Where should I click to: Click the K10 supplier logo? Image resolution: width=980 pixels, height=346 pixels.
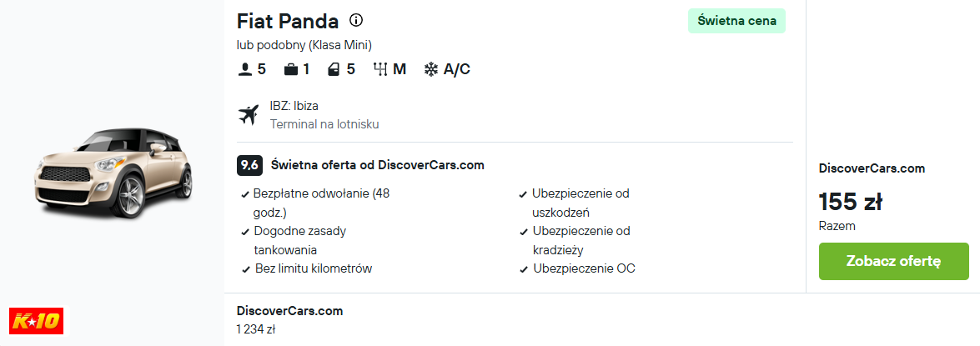tap(36, 321)
